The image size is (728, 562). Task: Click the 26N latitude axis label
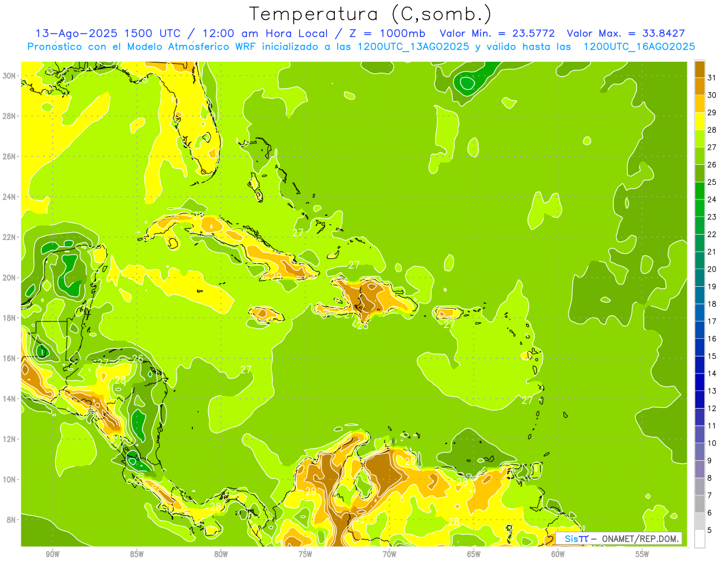(x=9, y=156)
